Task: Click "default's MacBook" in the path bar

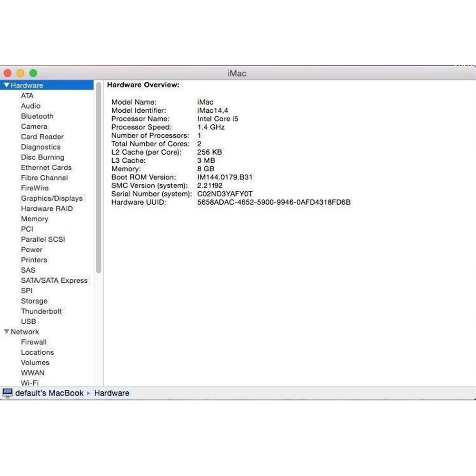Action: coord(49,393)
